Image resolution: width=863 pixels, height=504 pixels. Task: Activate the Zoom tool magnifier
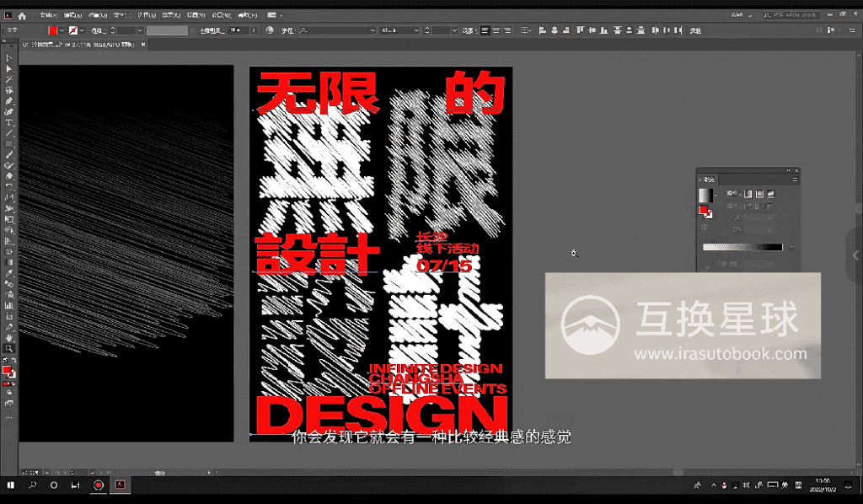coord(9,348)
